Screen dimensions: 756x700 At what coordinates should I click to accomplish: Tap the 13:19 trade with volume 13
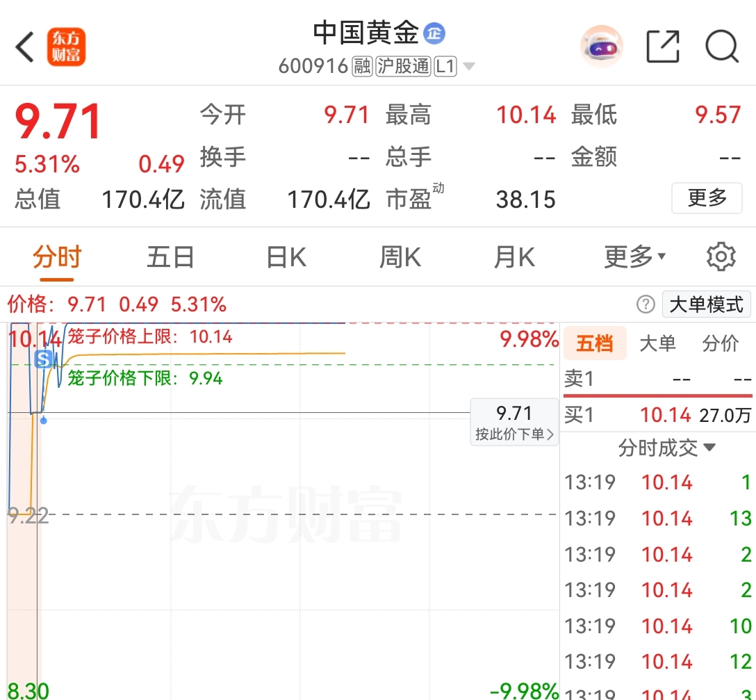point(657,518)
